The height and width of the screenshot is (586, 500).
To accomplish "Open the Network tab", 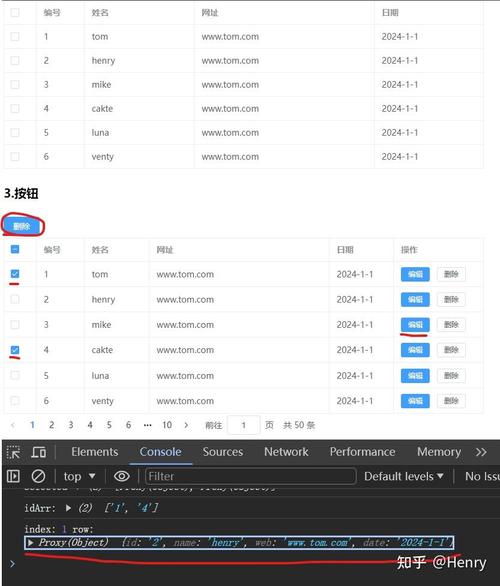I will coord(286,452).
